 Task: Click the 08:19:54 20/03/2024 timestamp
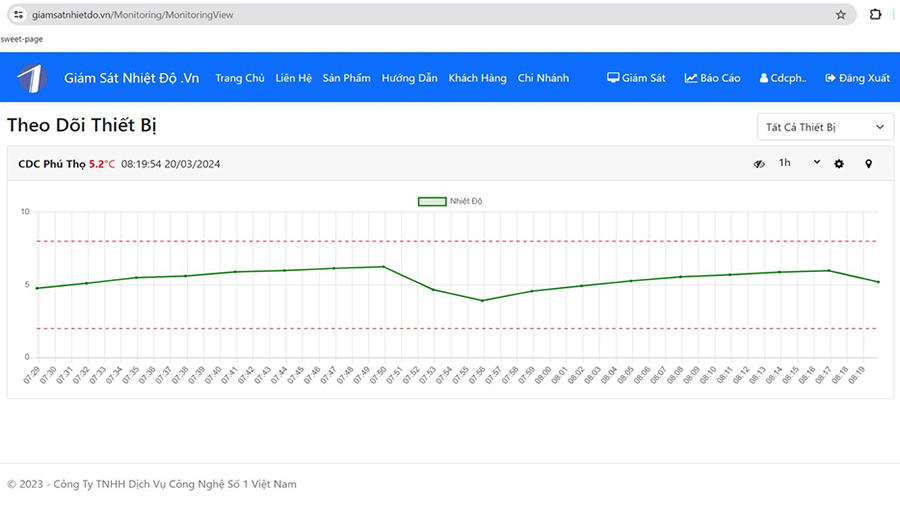point(170,164)
